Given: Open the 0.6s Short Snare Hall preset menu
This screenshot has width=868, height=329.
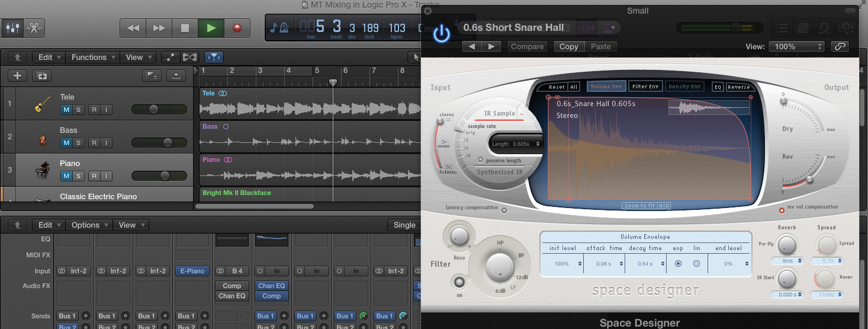Looking at the screenshot, I should tap(513, 28).
